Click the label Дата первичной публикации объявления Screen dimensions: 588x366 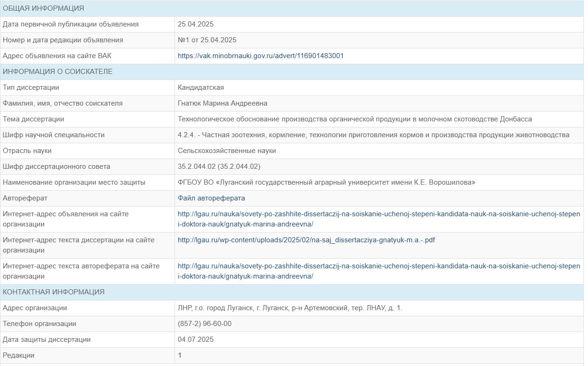click(x=71, y=24)
